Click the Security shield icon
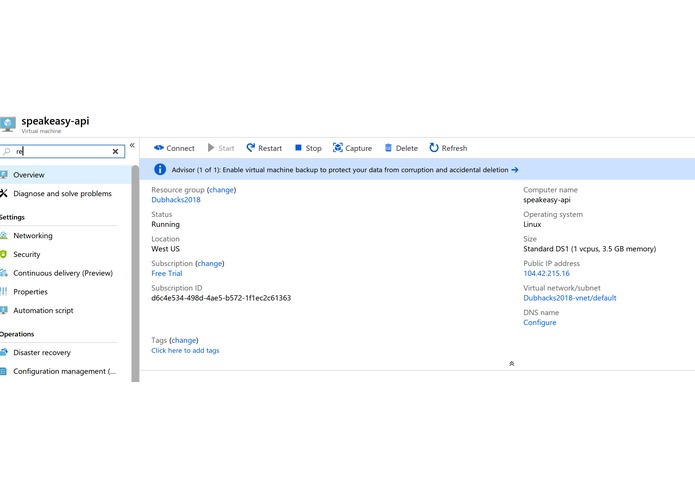 (4, 254)
